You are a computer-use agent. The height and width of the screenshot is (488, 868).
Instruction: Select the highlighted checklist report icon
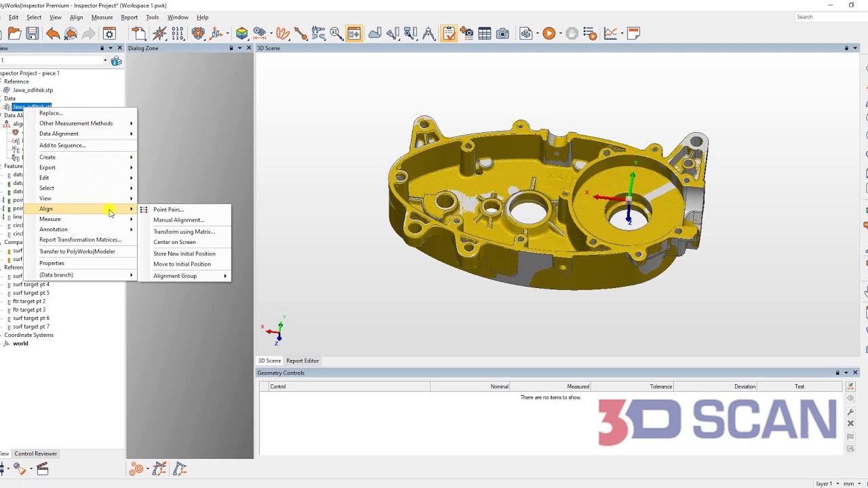pos(449,33)
